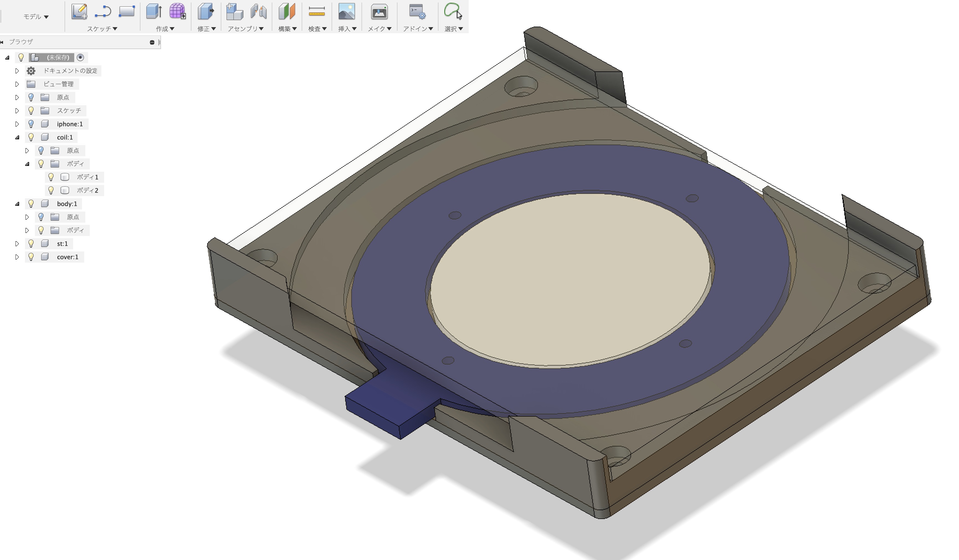
Task: Click the Measure ruler icon
Action: [x=317, y=11]
